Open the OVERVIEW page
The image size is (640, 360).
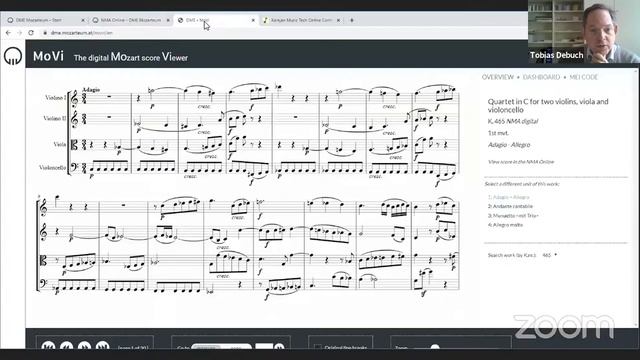click(x=498, y=77)
